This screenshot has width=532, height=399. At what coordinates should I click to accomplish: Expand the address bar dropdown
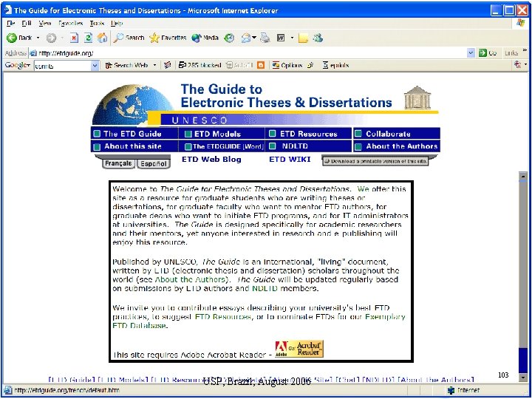471,53
